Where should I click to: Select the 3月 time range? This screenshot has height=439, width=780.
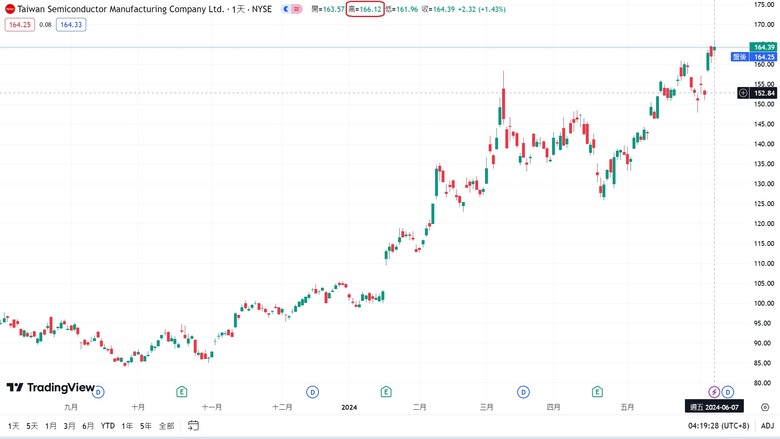click(69, 426)
